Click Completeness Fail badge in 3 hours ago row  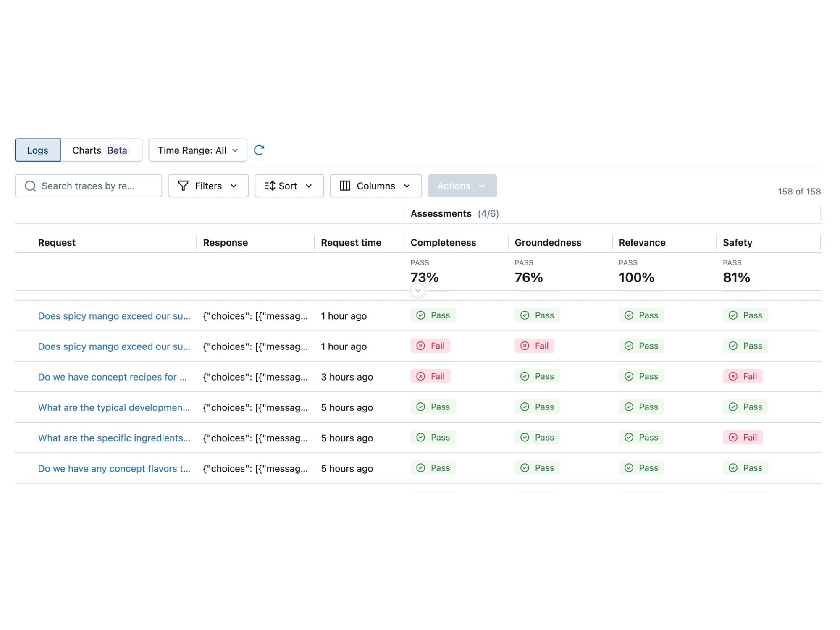tap(430, 376)
